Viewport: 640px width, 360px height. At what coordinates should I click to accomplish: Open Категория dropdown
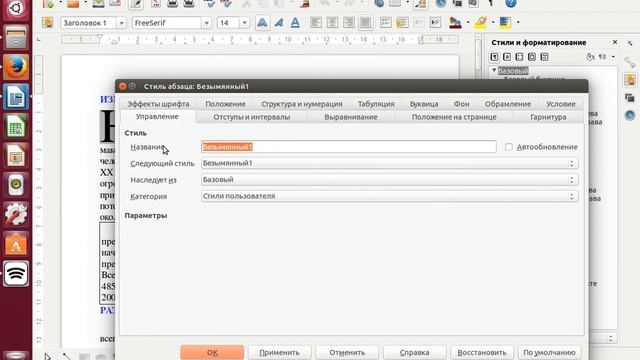390,196
